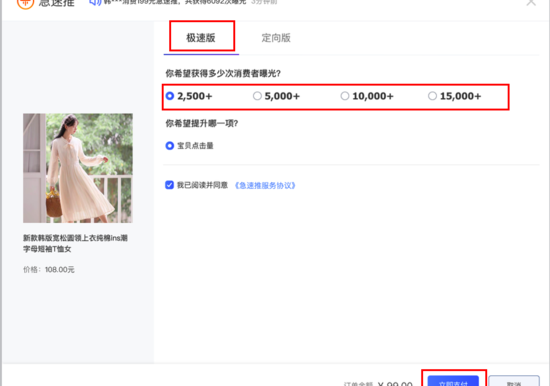Click the blue 立即支付 pay button

tap(453, 381)
